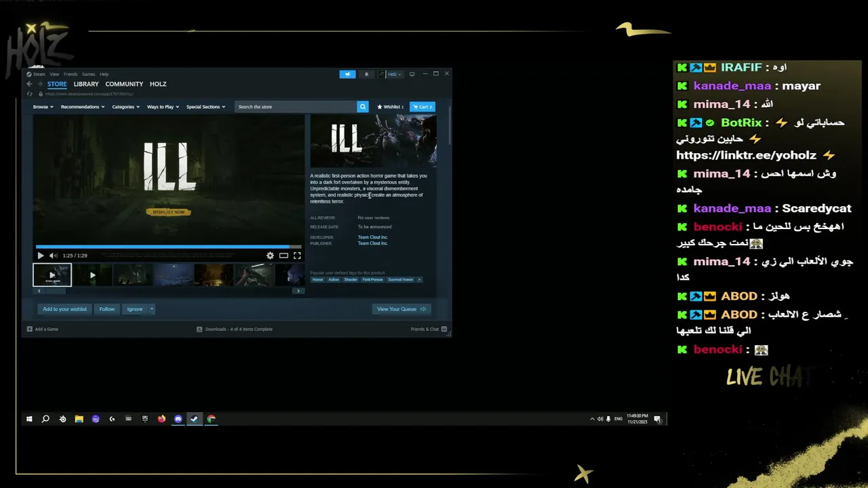Open the HOLZ profile tab
Image resolution: width=868 pixels, height=488 pixels.
click(x=158, y=84)
